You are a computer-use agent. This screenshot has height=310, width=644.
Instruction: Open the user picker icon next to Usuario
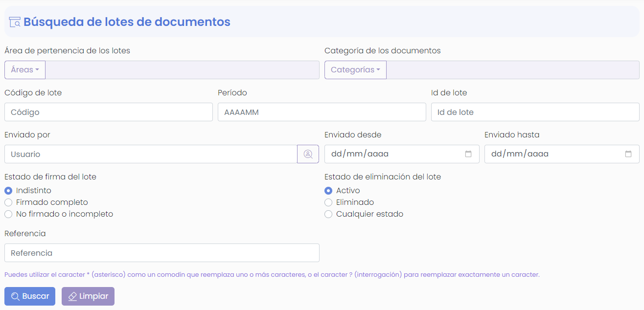pos(308,154)
